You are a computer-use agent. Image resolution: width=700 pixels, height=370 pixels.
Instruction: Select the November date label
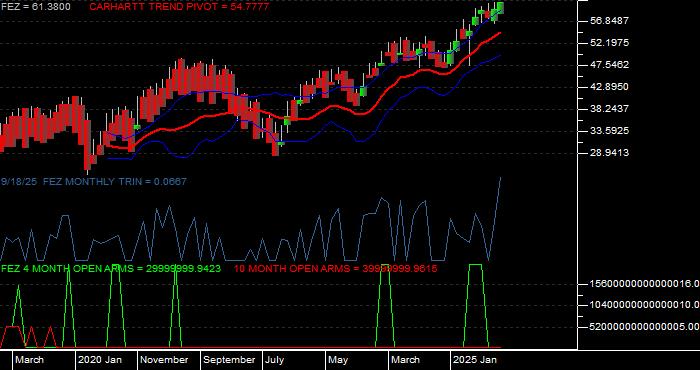(164, 360)
